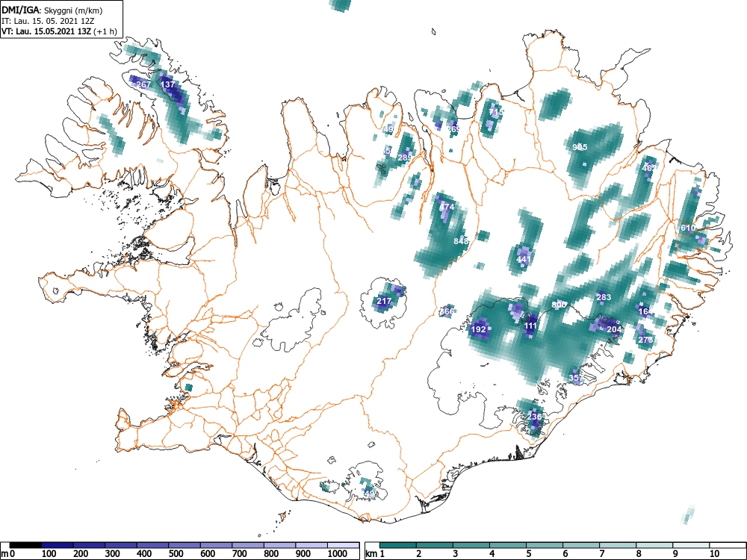Click the '267' visibility value on map
Screen dimensions: 747x560
[143, 84]
